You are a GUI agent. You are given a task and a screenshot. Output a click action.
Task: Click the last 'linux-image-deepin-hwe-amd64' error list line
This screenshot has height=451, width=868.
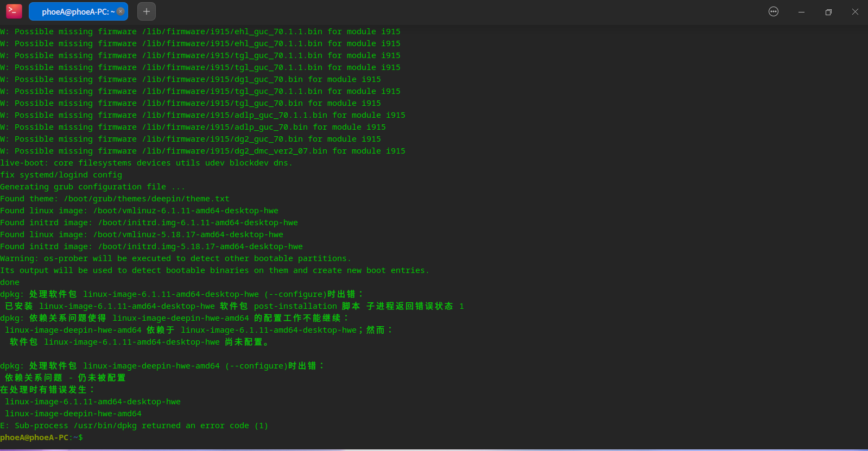73,414
